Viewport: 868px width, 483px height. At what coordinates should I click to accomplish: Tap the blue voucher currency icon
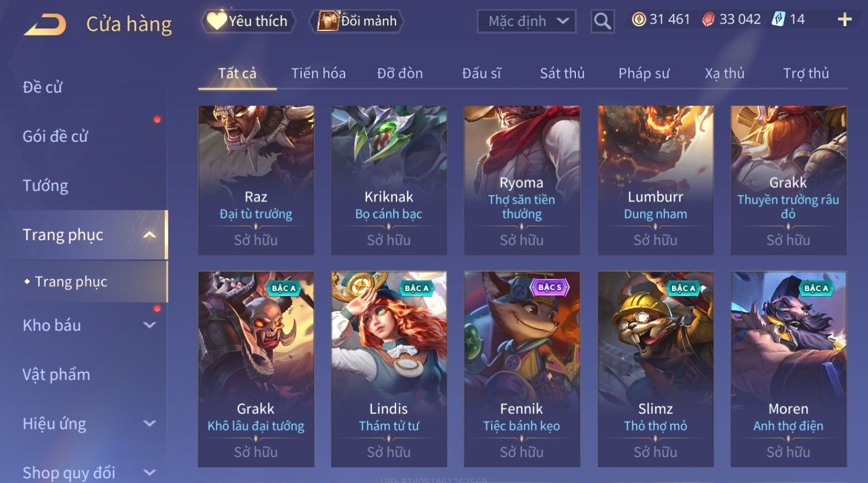click(x=779, y=20)
